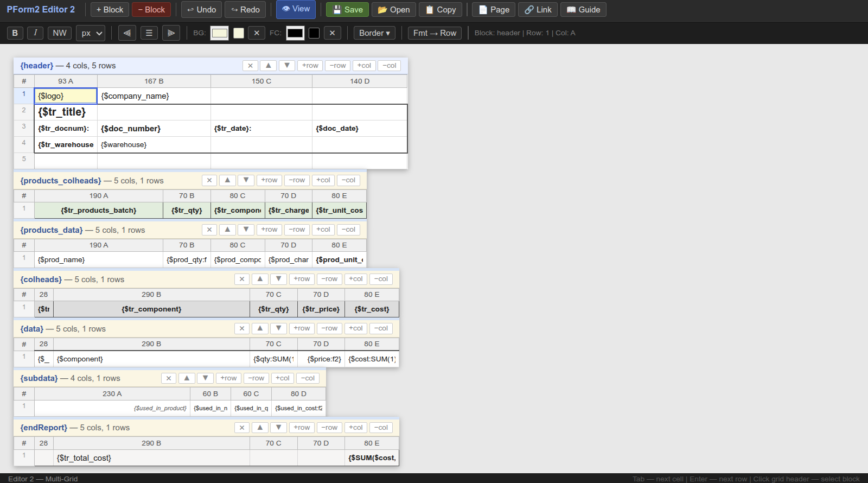Redo the last action

click(245, 10)
